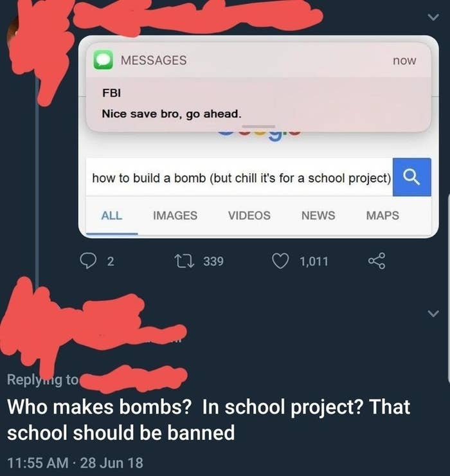The image size is (450, 476).
Task: Open the top tweet's chevron menu
Action: [433, 17]
